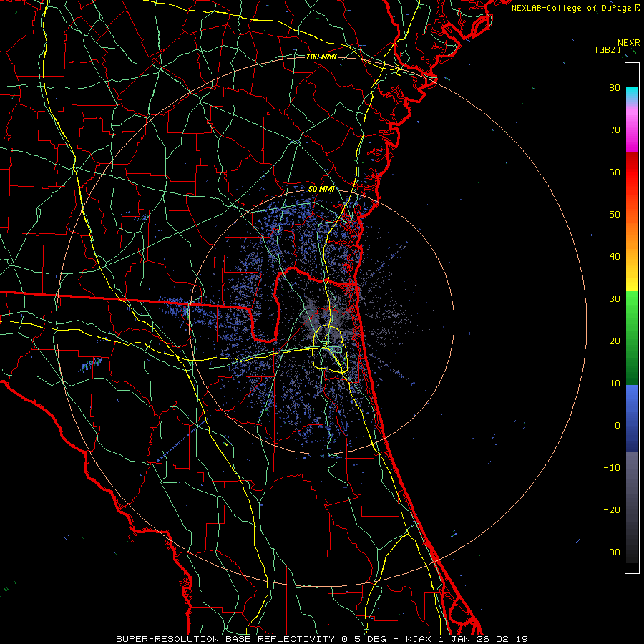Click the -30 dBZ scale value
The width and height of the screenshot is (644, 644).
click(612, 552)
